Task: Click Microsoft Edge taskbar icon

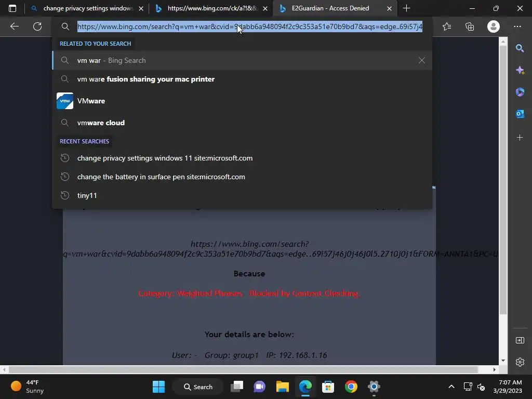Action: coord(305,387)
